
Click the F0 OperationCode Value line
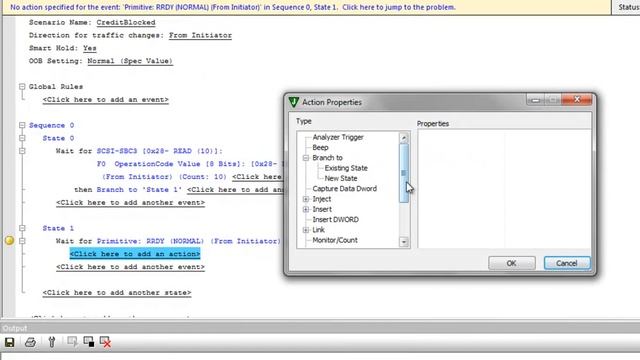click(190, 164)
